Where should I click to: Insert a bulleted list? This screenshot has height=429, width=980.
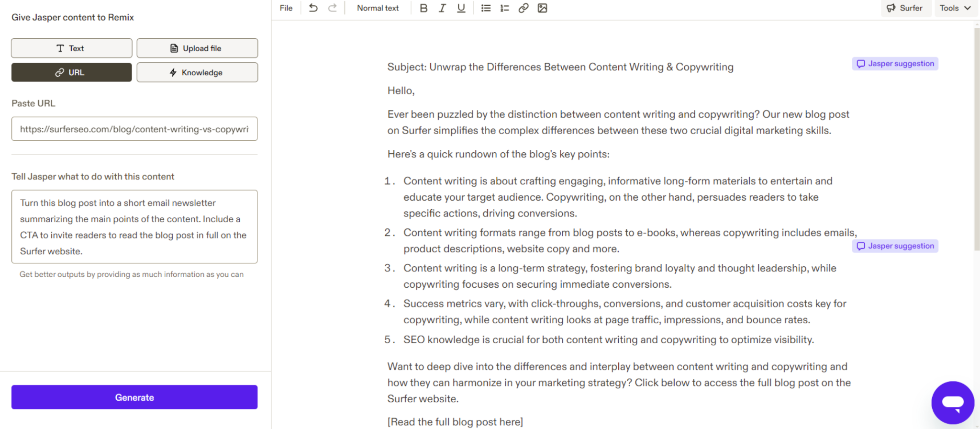point(486,8)
